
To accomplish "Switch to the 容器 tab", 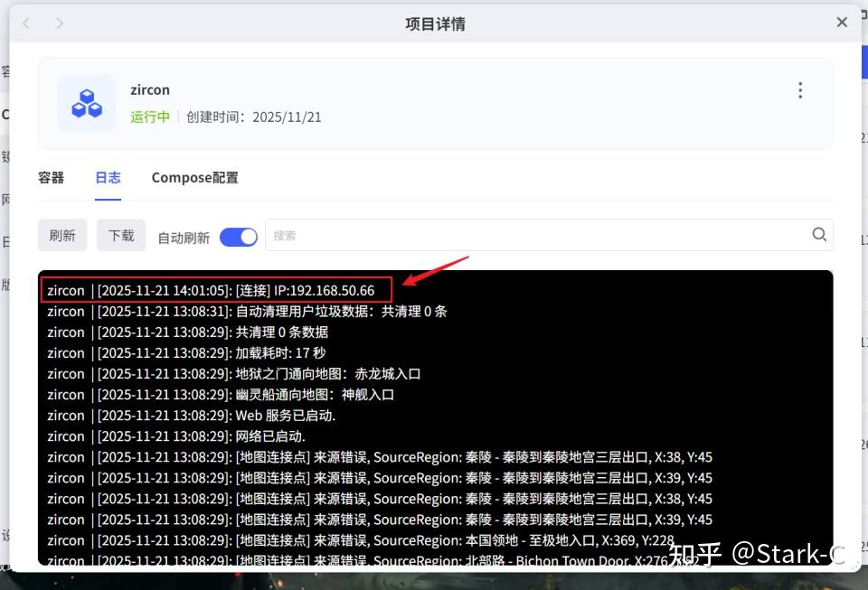I will coord(51,177).
